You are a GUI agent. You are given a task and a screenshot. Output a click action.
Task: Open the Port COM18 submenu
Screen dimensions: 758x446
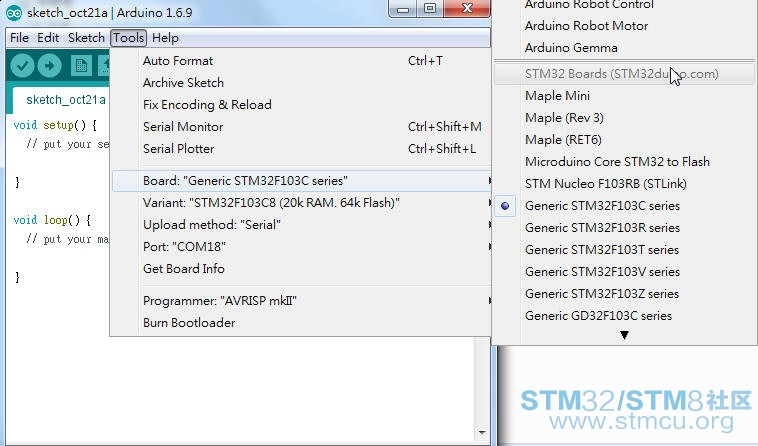[x=302, y=247]
